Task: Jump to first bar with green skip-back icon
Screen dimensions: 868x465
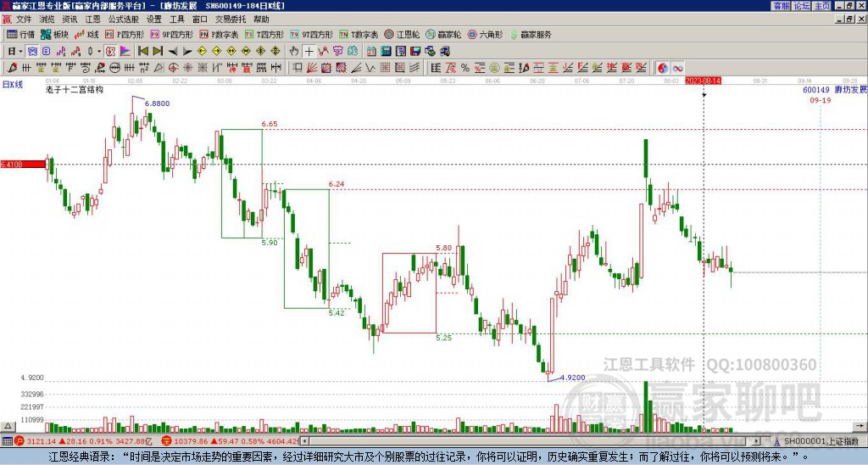Action: pyautogui.click(x=143, y=51)
